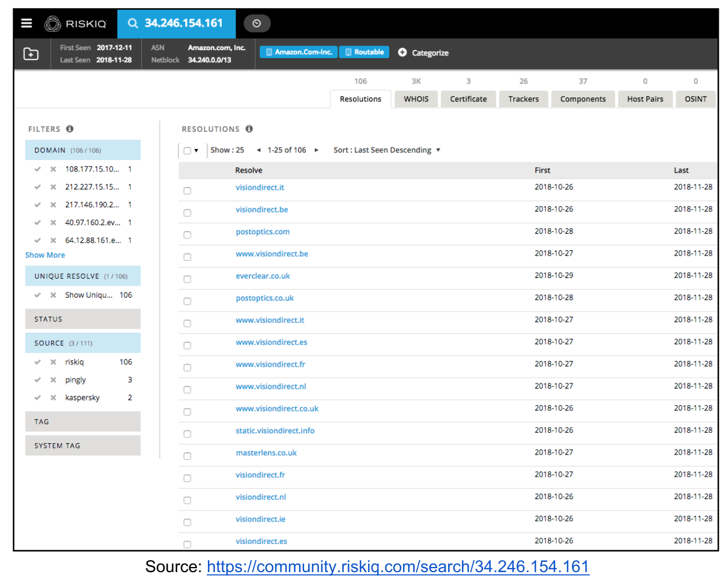Open the everclear.co.uk link

[263, 276]
